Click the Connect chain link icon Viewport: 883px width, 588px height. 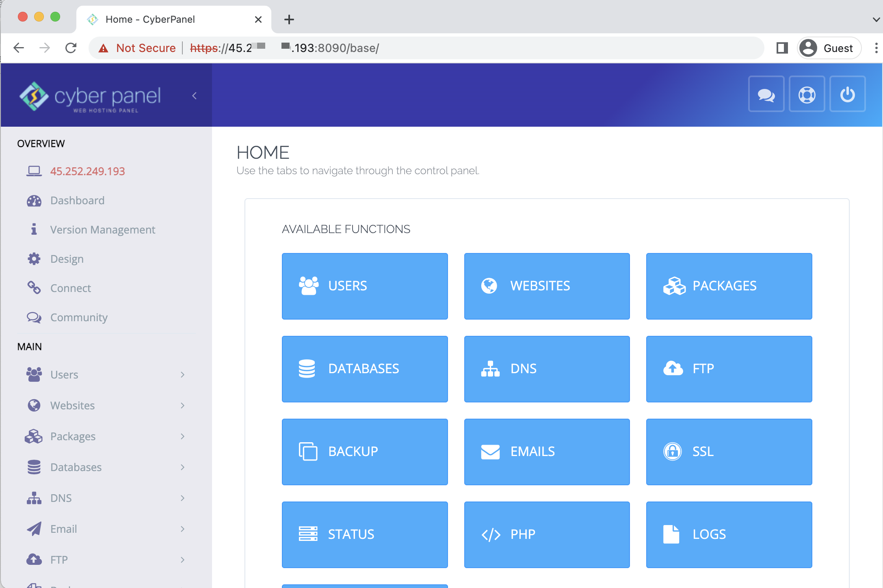pos(34,288)
